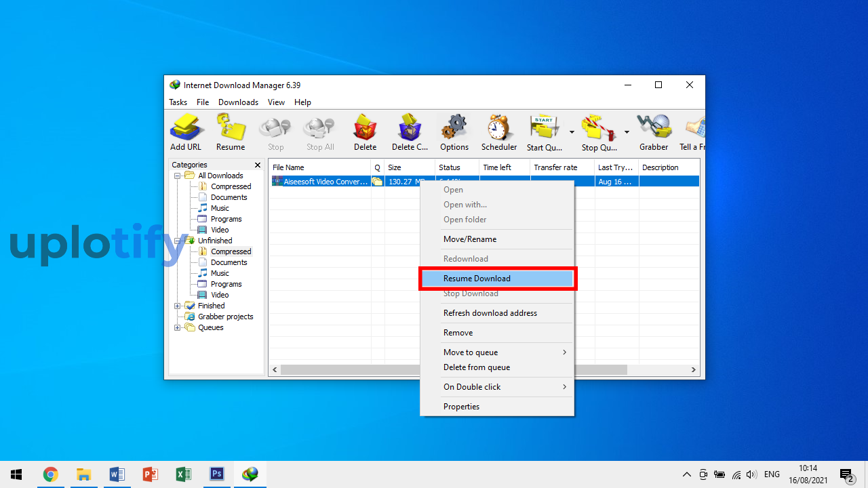Select Documents under All Downloads
The width and height of the screenshot is (868, 488).
(x=229, y=197)
